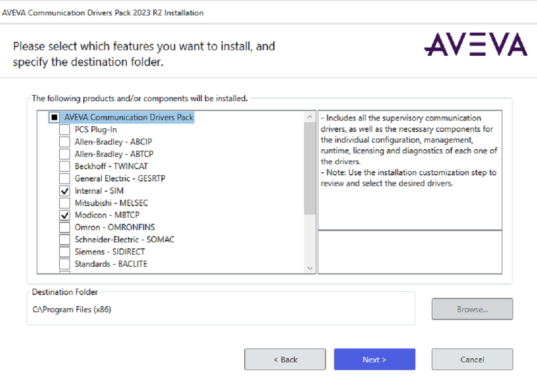Select the Modicon - MBTCP label

tap(107, 215)
